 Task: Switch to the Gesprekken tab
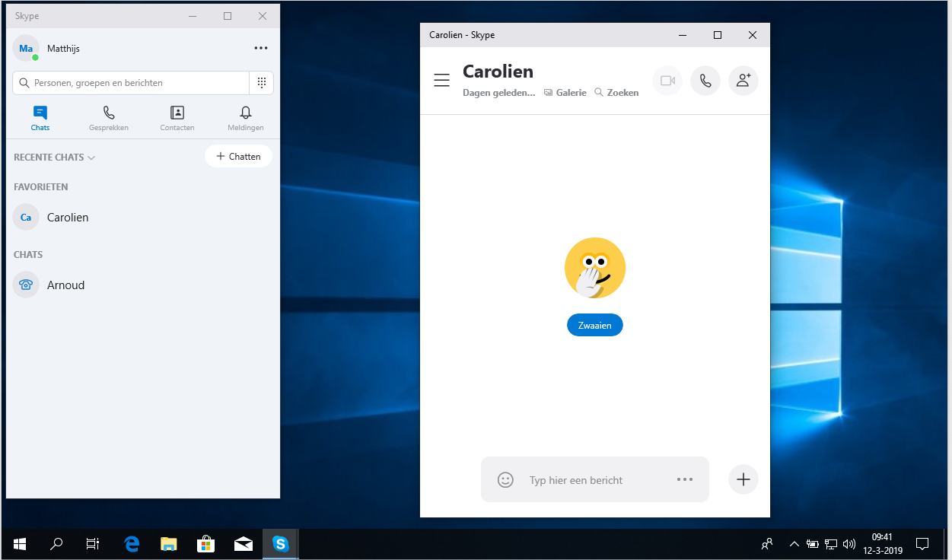point(109,119)
